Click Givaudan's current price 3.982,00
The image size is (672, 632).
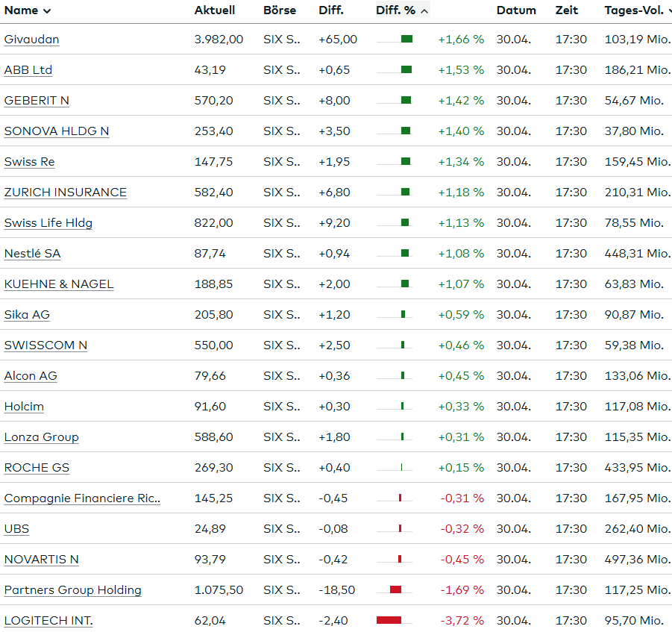pos(219,40)
